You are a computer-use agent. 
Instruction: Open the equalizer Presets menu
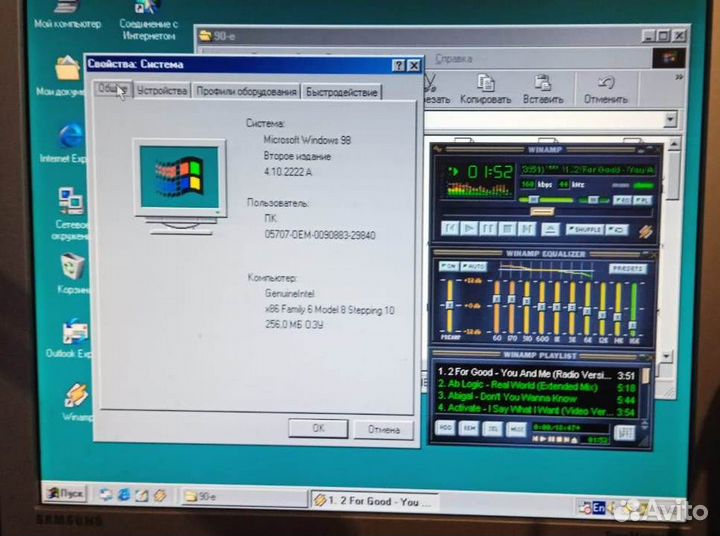click(627, 269)
